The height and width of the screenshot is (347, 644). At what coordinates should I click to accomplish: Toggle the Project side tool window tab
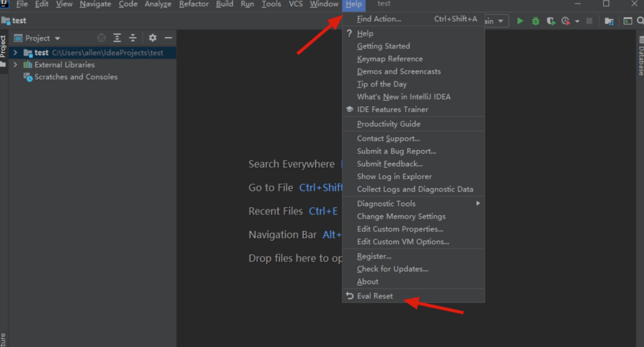tap(3, 47)
